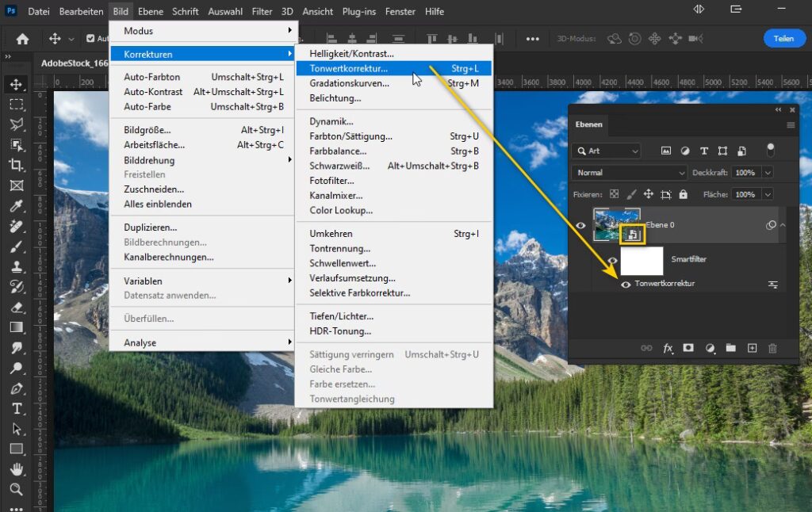
Task: Click the add layer mask icon
Action: pyautogui.click(x=688, y=348)
